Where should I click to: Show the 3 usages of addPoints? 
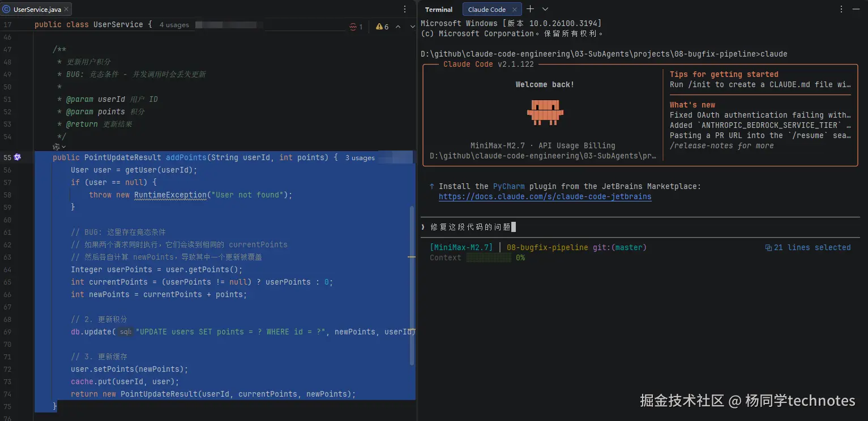tap(360, 158)
